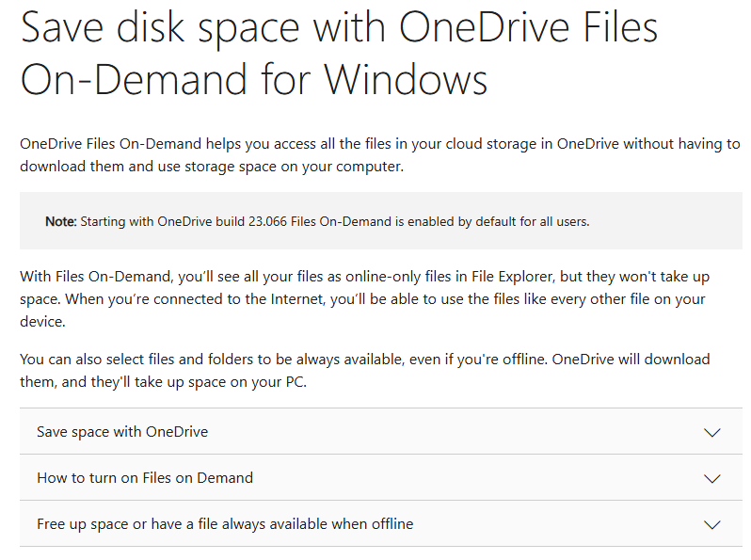The width and height of the screenshot is (751, 560).
Task: Click the paragraph starting 'OneDrive Files On-Demand helps'
Action: (380, 154)
